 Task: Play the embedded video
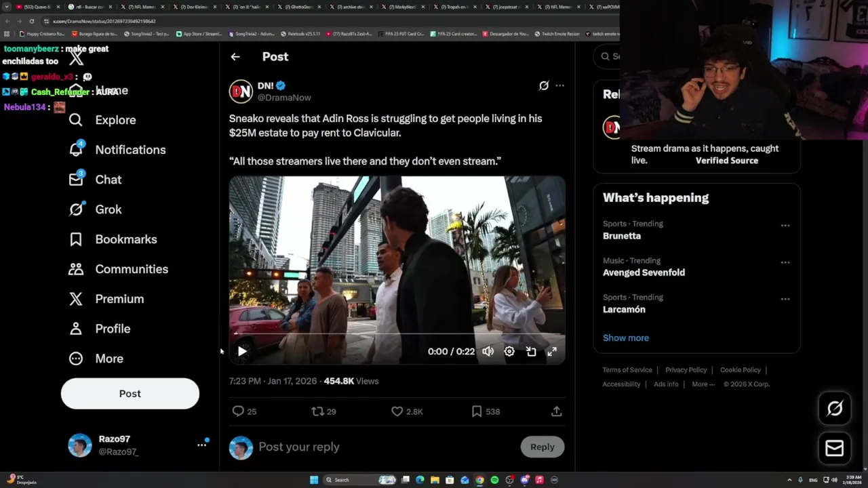tap(242, 351)
